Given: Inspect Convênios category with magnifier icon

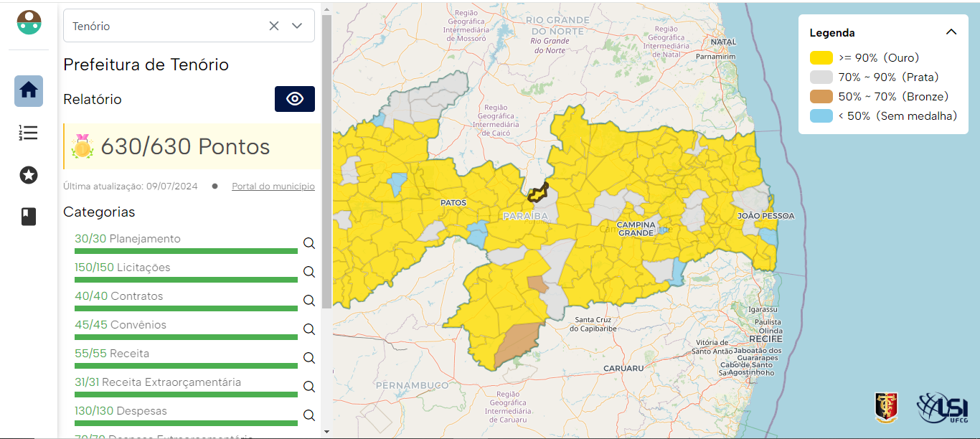Looking at the screenshot, I should click(309, 329).
